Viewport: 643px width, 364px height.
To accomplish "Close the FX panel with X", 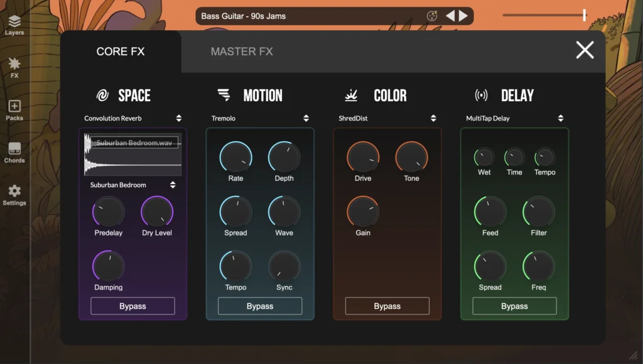I will point(585,50).
